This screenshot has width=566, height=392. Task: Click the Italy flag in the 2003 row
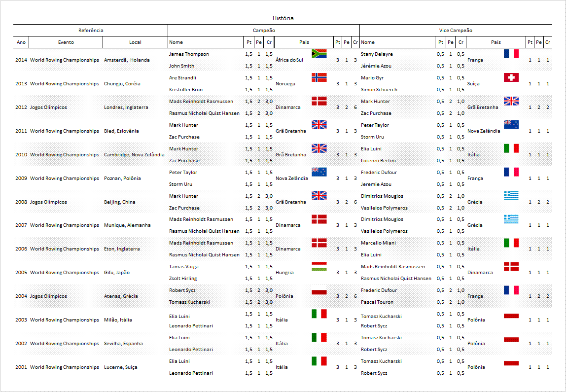(x=319, y=314)
